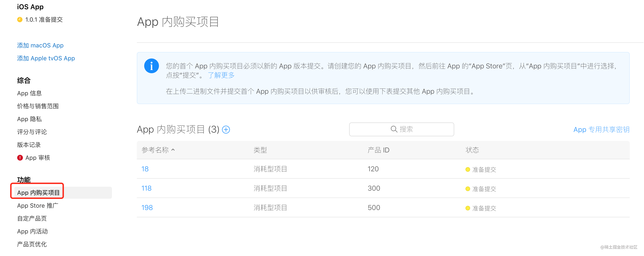Open 版本记录 in sidebar
The height and width of the screenshot is (256, 644).
point(29,145)
